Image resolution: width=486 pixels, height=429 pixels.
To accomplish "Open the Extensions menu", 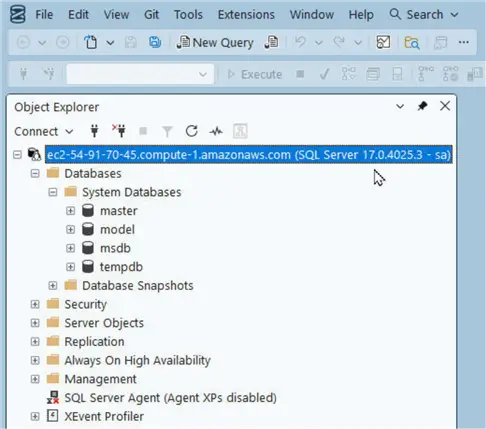I will click(246, 15).
